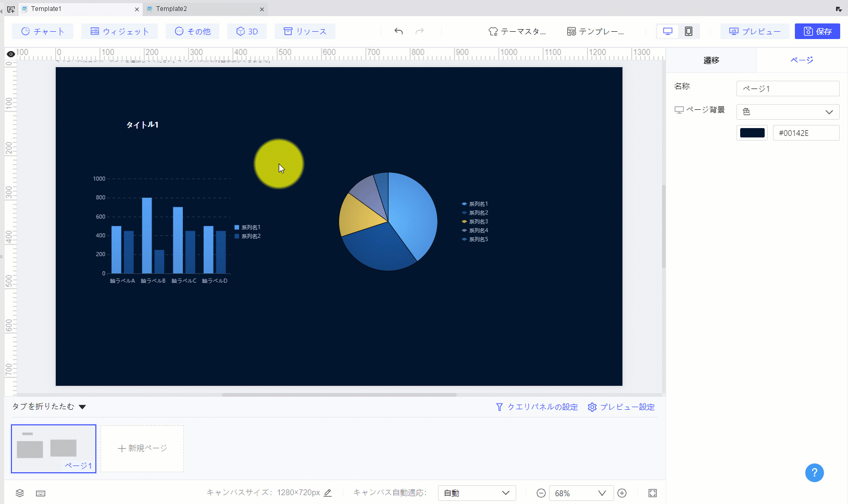Select the ページ1 thumbnail
Viewport: 848px width, 504px height.
click(54, 449)
